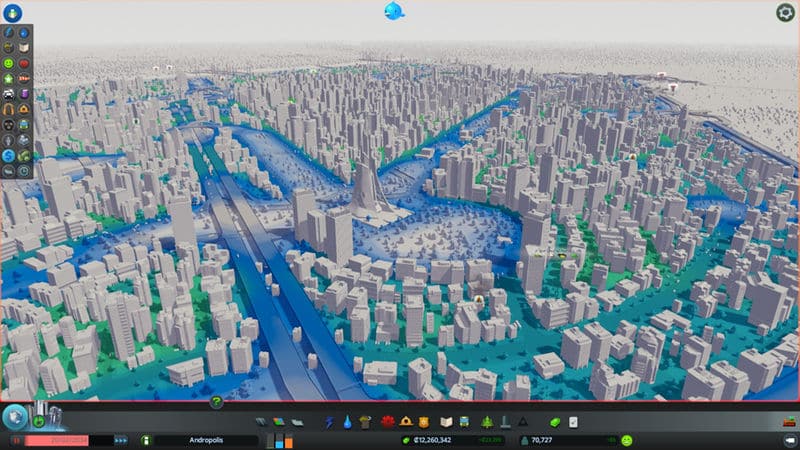
Task: Select the Water and Sewage droplet icon
Action: point(347,423)
